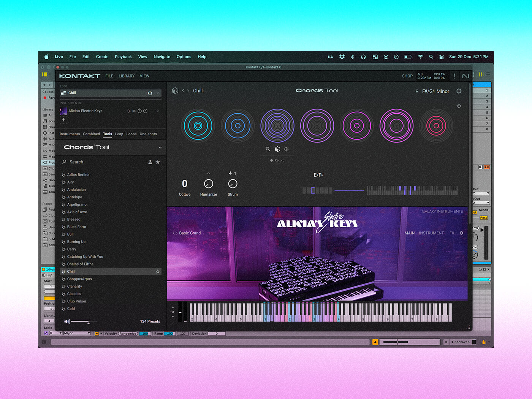Select the Catching Up With You preset
Screen dimensions: 532x399
85,256
